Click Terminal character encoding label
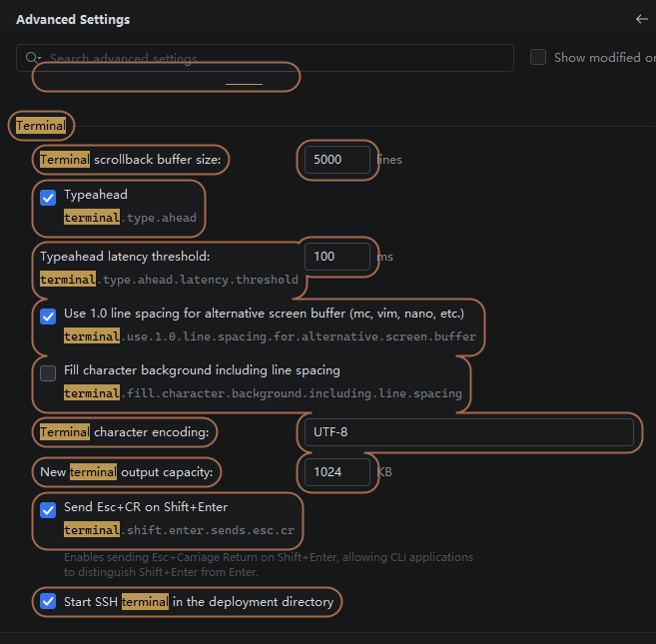The width and height of the screenshot is (656, 644). [x=124, y=432]
